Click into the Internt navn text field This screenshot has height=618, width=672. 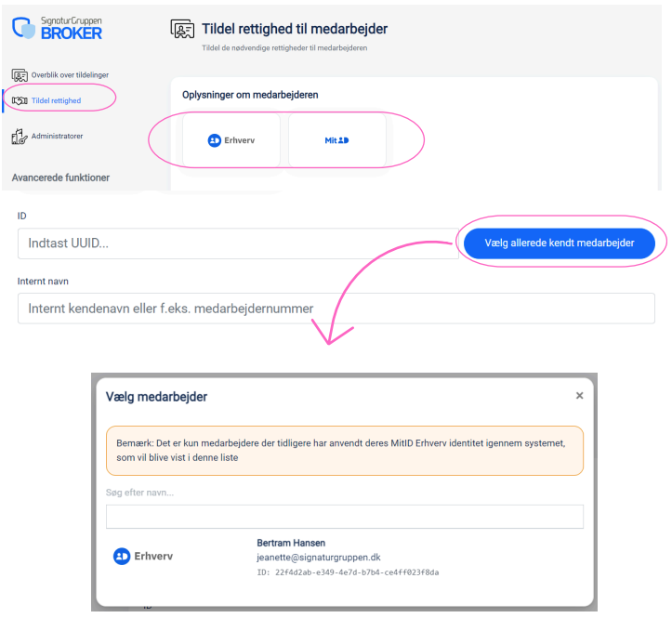[x=336, y=309]
